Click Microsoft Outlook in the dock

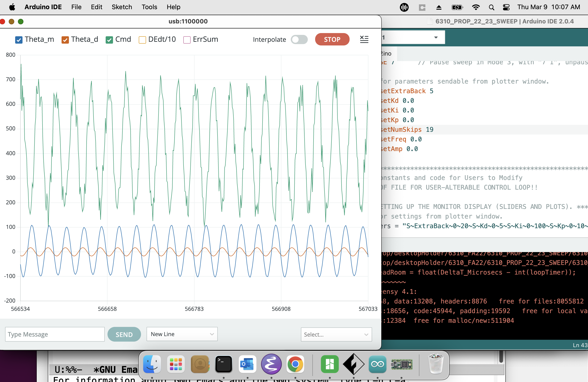coord(247,364)
